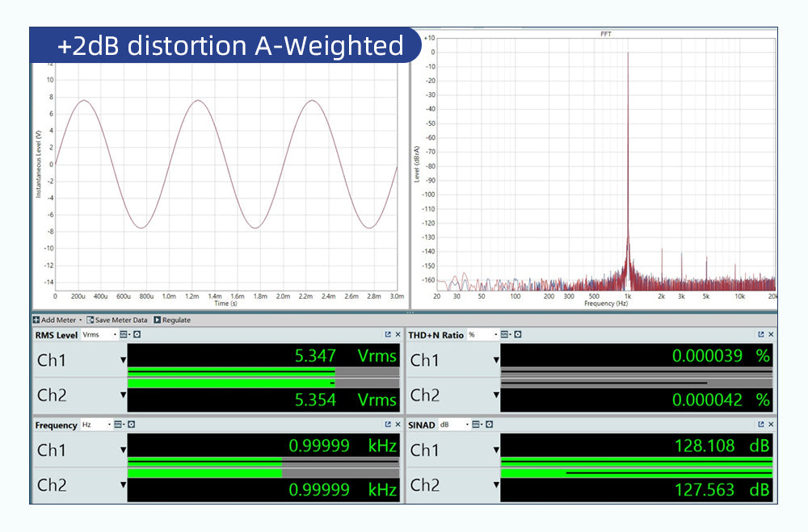Pop out the RMS Level meter

(388, 334)
